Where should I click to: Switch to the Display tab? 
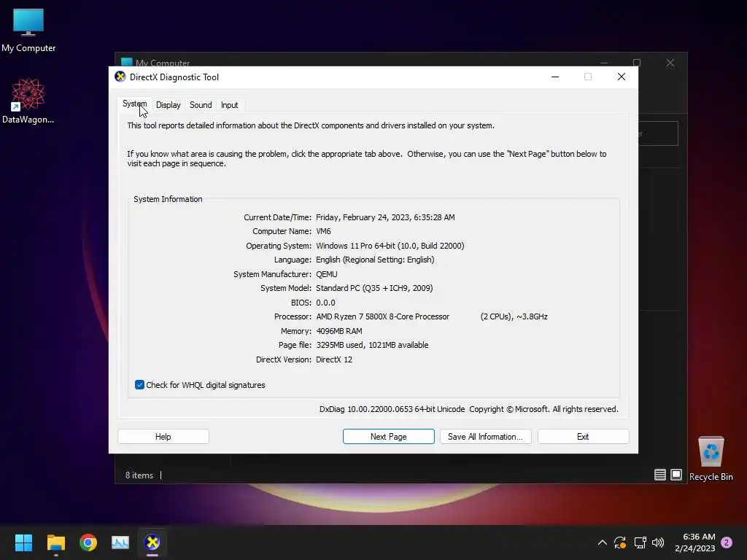tap(169, 105)
